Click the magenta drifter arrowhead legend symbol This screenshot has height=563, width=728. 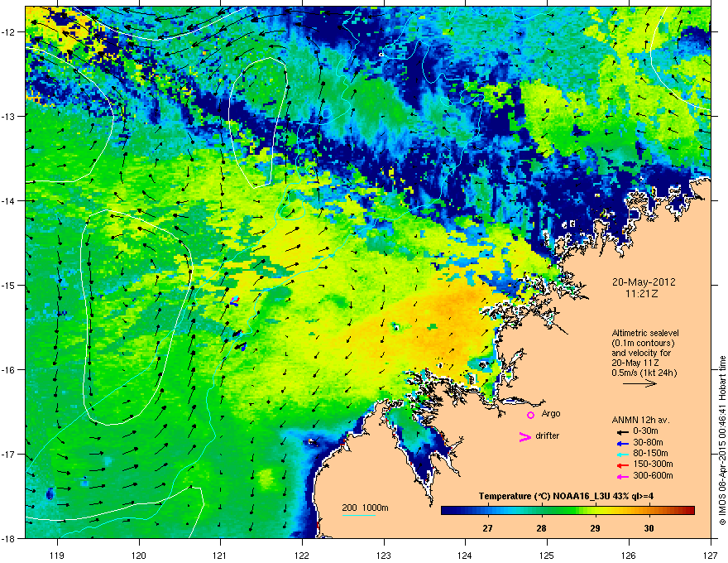525,437
